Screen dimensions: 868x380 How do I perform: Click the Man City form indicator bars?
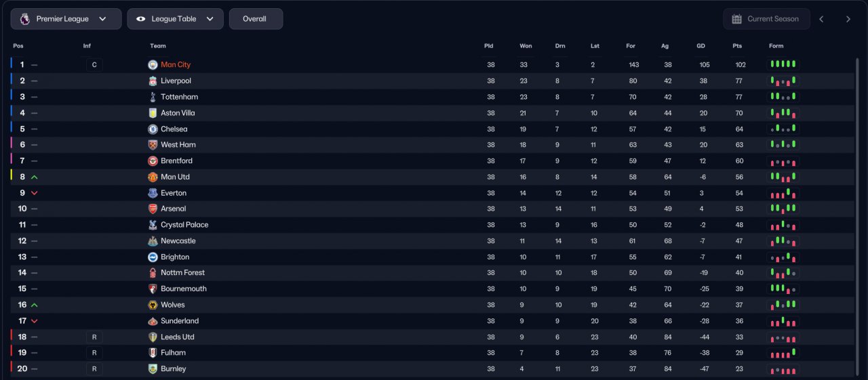pos(783,65)
